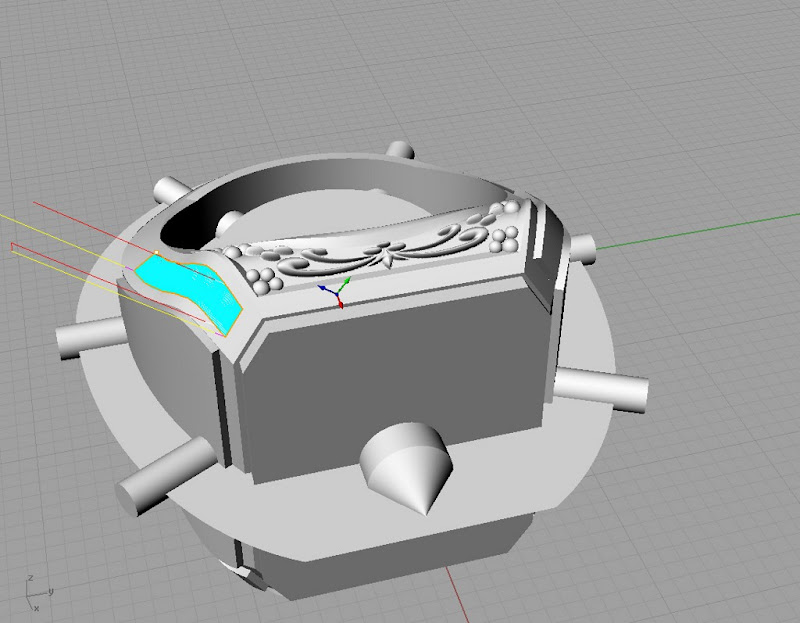Click the world XYZ axis icon
The image size is (800, 623).
tap(38, 593)
